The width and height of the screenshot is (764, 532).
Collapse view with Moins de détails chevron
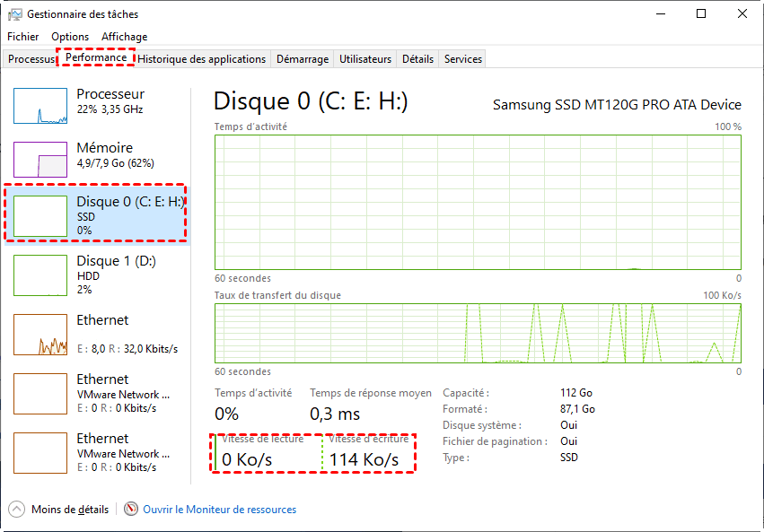(x=17, y=510)
